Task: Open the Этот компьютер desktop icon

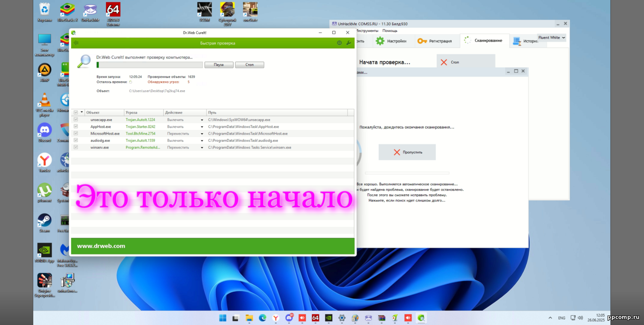Action: pyautogui.click(x=44, y=45)
